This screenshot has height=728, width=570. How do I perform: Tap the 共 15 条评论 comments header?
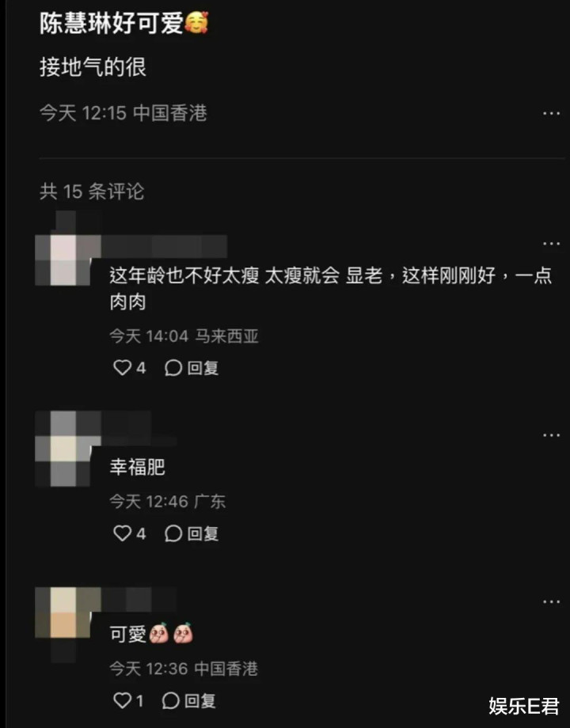click(x=92, y=191)
